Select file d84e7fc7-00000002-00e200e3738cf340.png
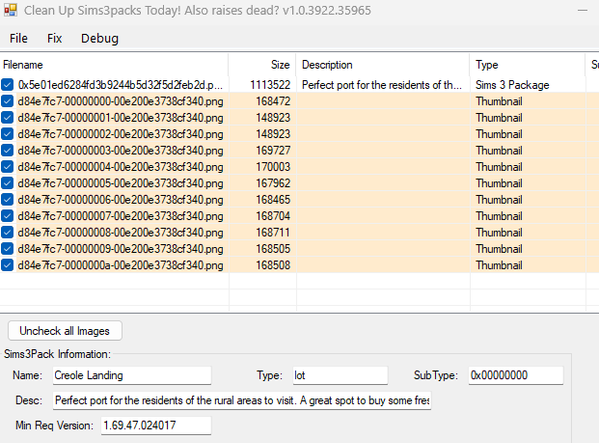The height and width of the screenshot is (443, 599). (x=120, y=134)
